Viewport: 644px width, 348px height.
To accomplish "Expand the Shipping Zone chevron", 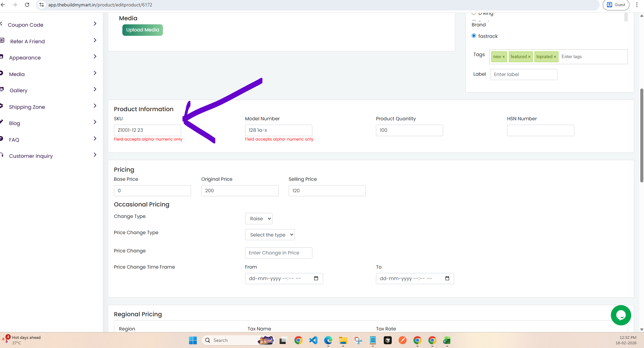I will pos(95,106).
